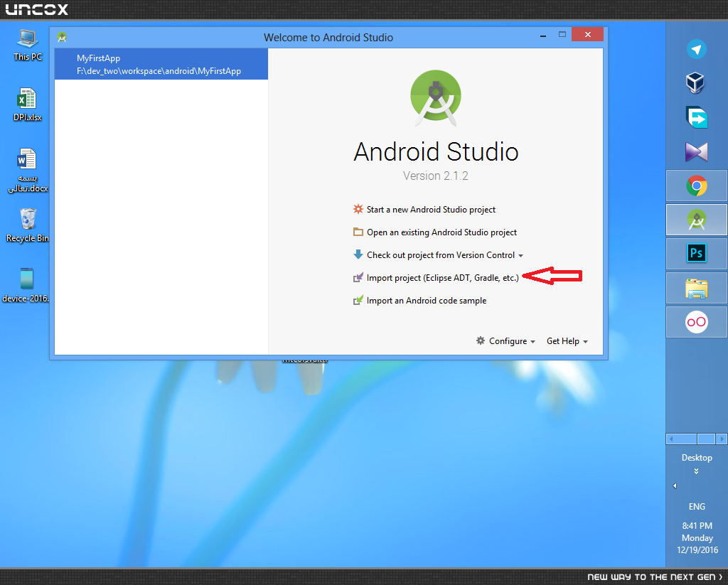Click ENG language indicator
728x585 pixels.
click(697, 507)
